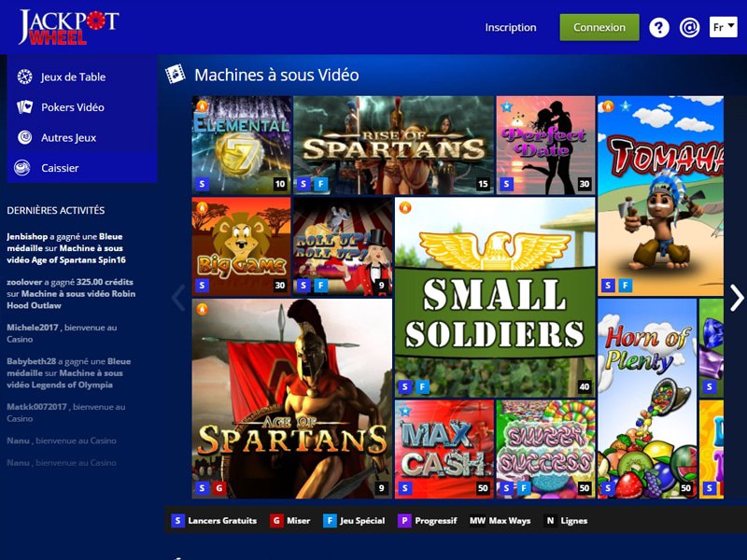
Task: Open the Big Game lion slot
Action: tap(241, 246)
